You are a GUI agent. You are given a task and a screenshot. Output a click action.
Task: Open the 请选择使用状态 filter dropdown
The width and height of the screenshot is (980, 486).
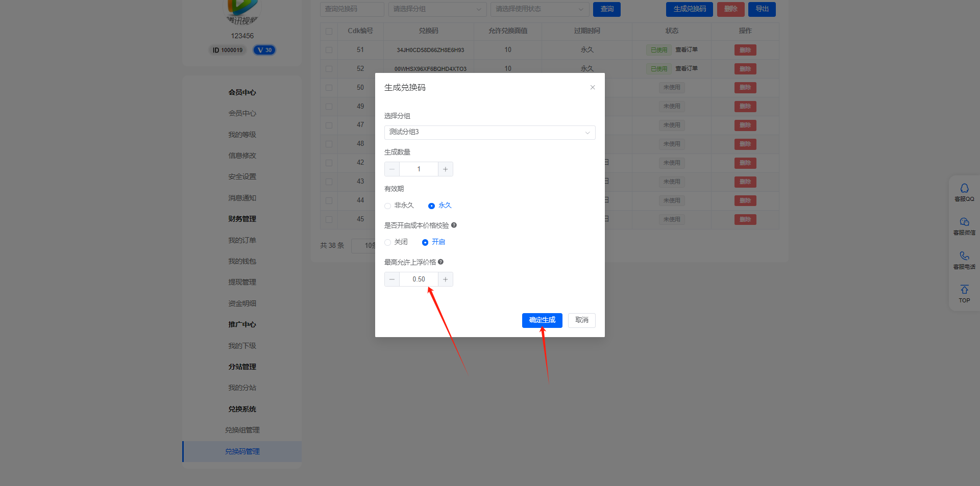(540, 9)
